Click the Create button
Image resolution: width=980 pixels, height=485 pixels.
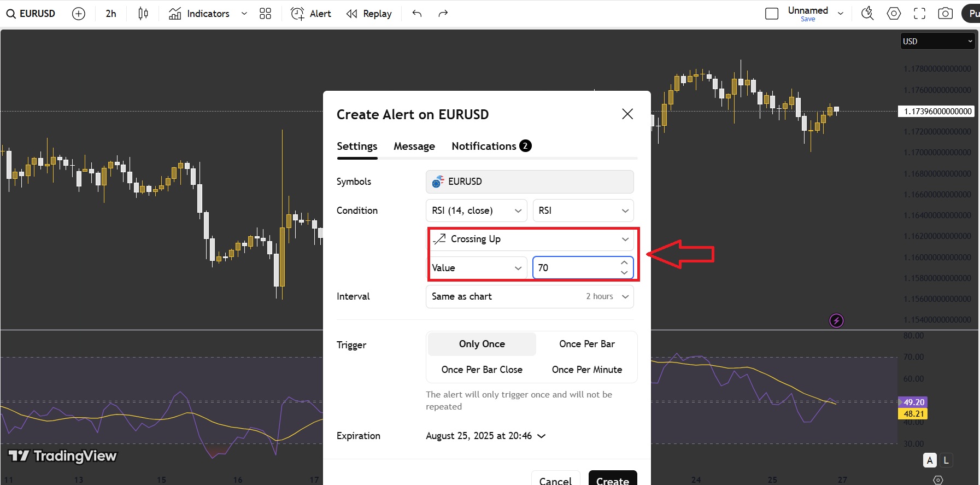(x=613, y=480)
